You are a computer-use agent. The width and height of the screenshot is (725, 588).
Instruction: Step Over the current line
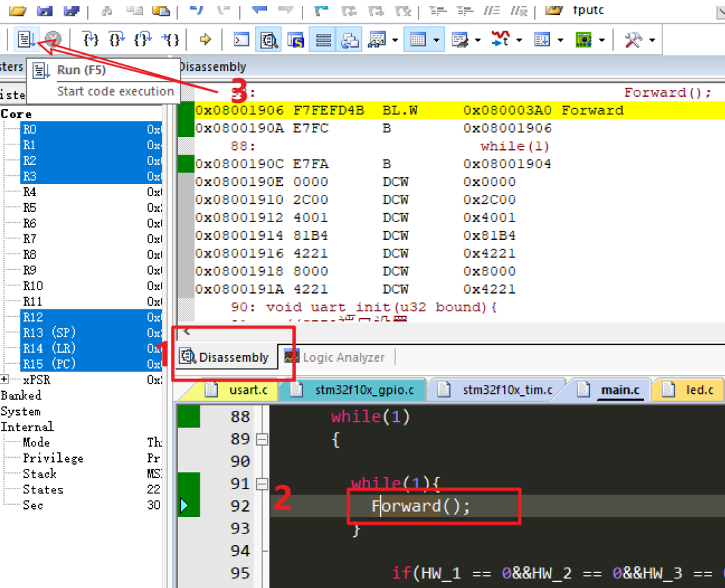pyautogui.click(x=117, y=40)
